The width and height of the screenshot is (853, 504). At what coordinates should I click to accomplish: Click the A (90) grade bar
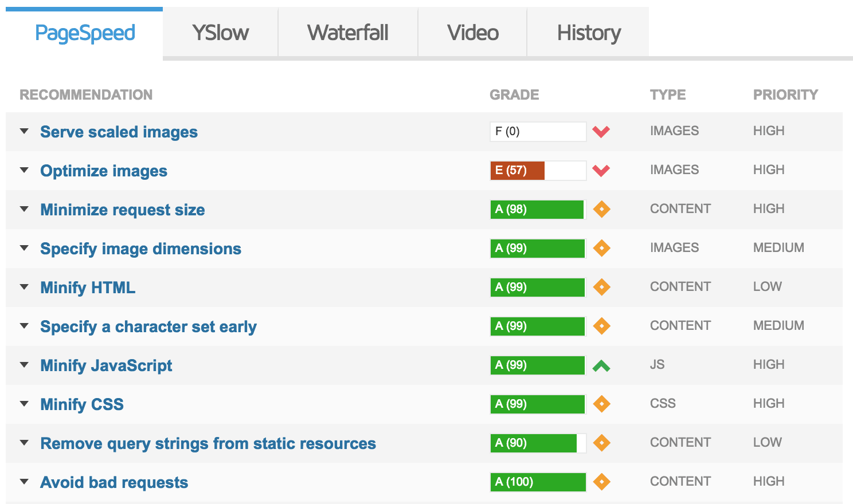tap(538, 443)
